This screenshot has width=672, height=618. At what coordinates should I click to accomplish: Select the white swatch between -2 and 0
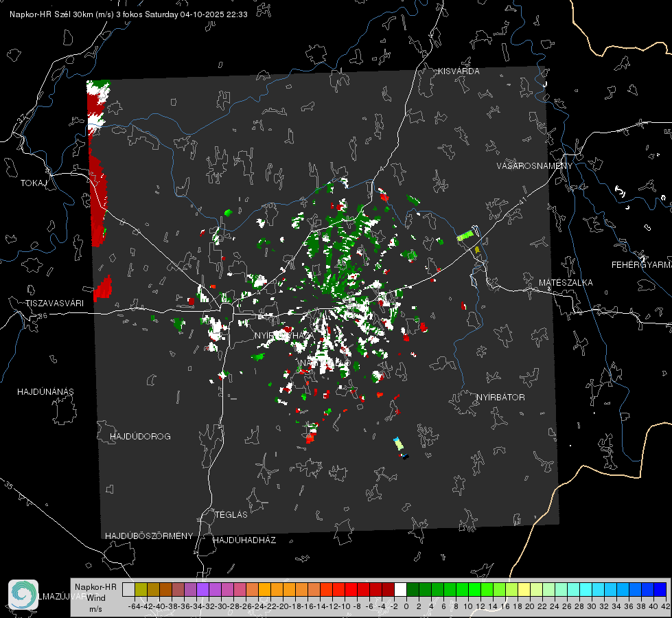[x=400, y=589]
